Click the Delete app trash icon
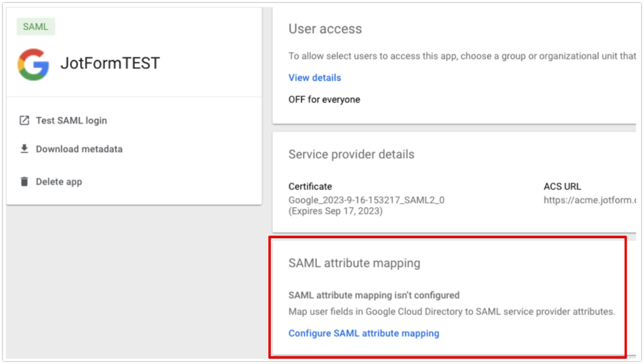 click(x=24, y=182)
